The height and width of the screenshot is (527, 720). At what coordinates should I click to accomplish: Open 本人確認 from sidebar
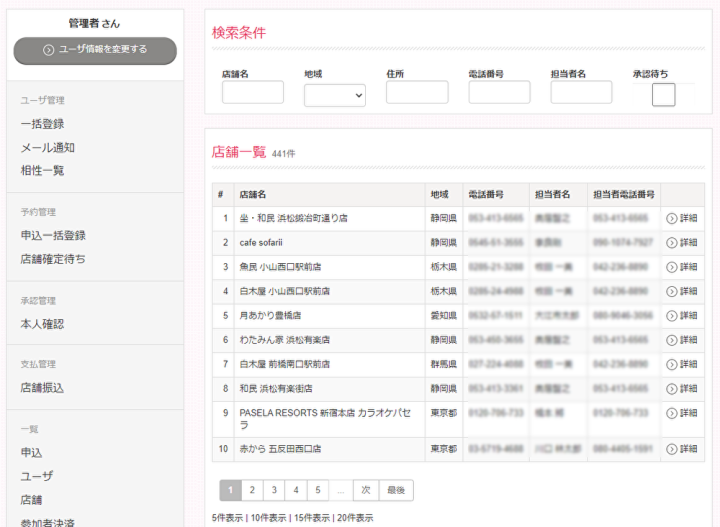tap(43, 324)
